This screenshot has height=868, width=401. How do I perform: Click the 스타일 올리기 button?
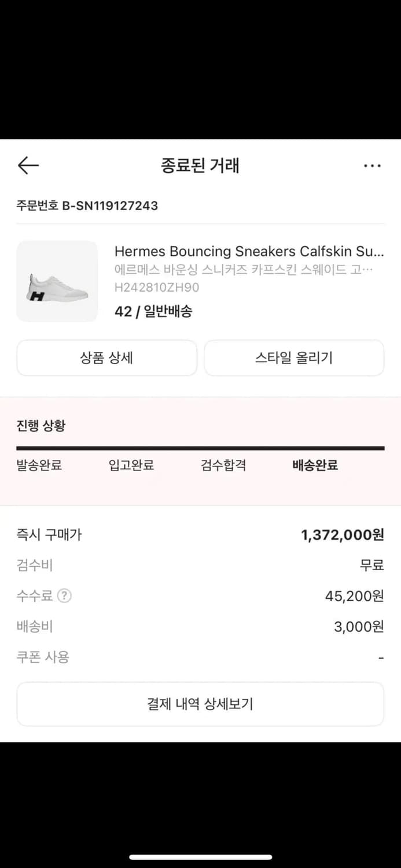point(294,358)
